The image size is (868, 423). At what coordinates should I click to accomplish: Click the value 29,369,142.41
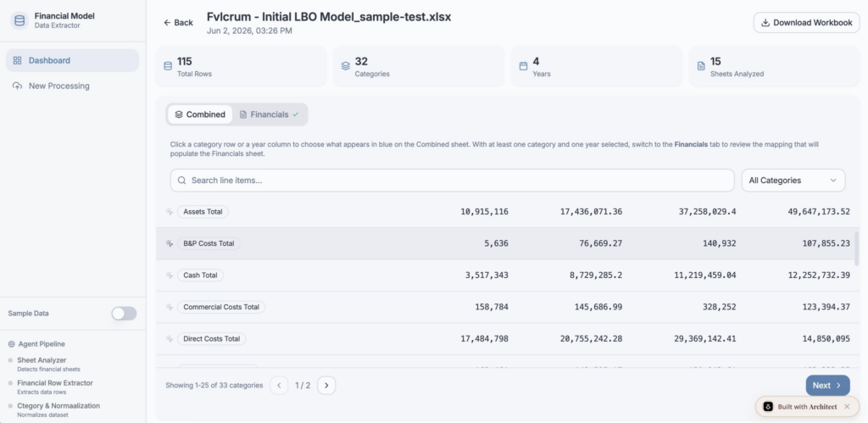click(705, 339)
